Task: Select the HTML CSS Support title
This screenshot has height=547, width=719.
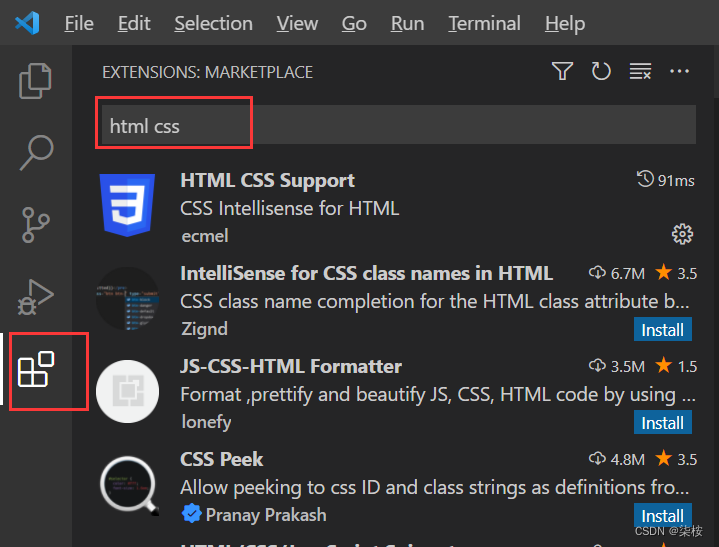Action: coord(267,181)
